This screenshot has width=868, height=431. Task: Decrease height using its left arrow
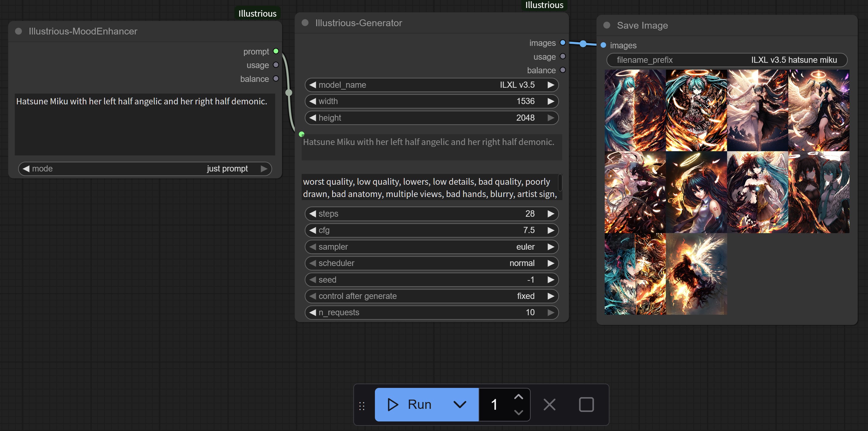point(313,118)
